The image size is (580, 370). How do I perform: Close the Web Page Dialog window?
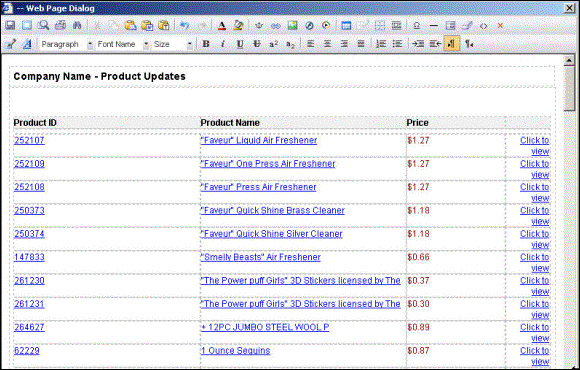(569, 8)
